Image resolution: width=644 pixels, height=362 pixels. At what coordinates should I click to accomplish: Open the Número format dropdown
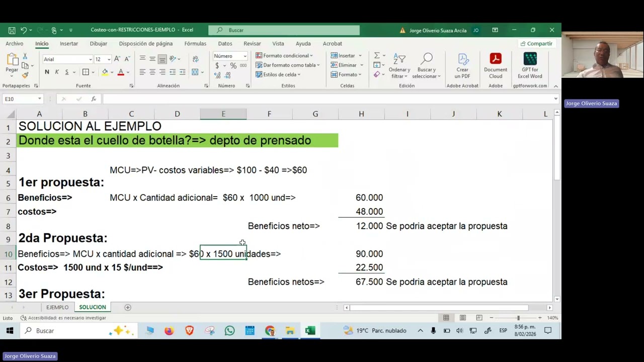pos(245,56)
